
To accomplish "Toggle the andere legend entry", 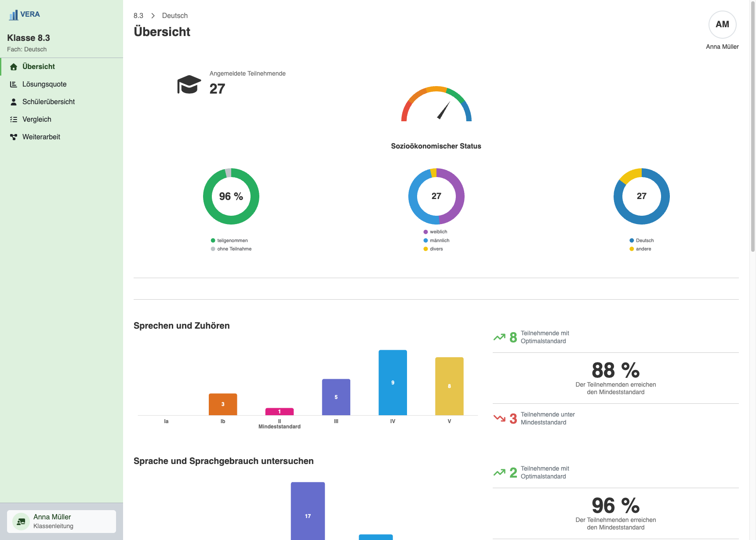I will point(640,249).
